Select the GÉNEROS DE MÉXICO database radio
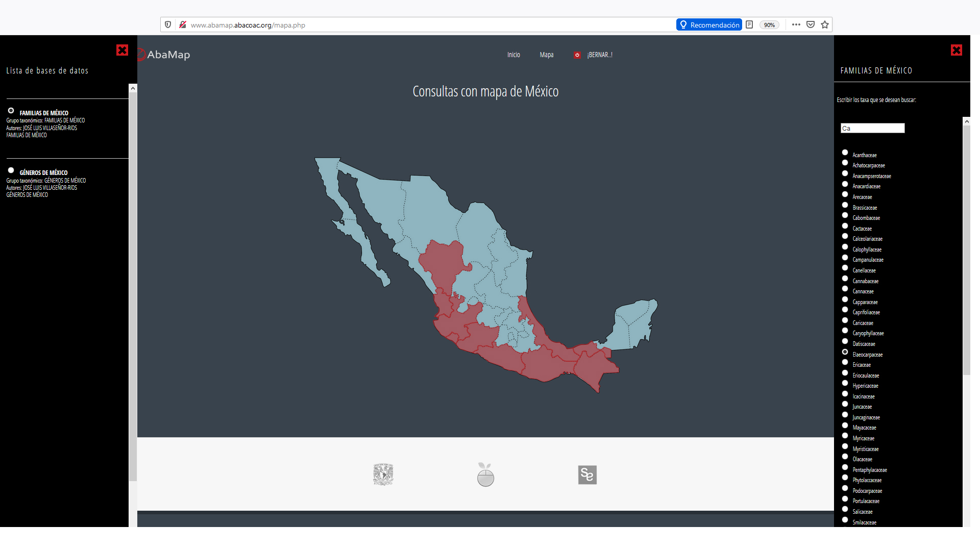This screenshot has width=980, height=551. [11, 170]
